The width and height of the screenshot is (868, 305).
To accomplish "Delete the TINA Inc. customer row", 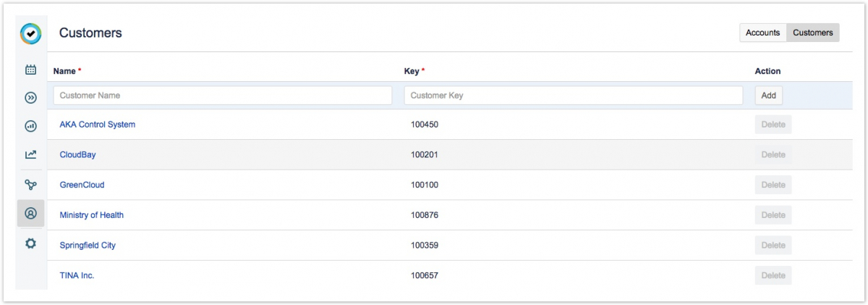I will 773,275.
